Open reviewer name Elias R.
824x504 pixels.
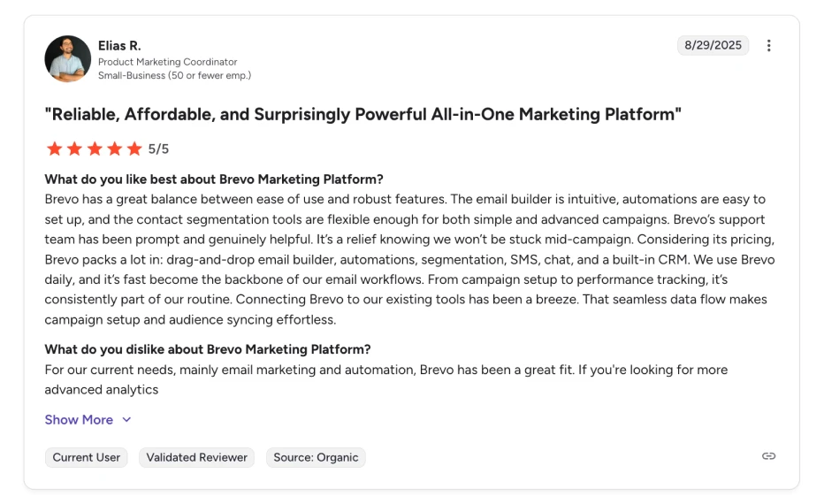coord(119,46)
